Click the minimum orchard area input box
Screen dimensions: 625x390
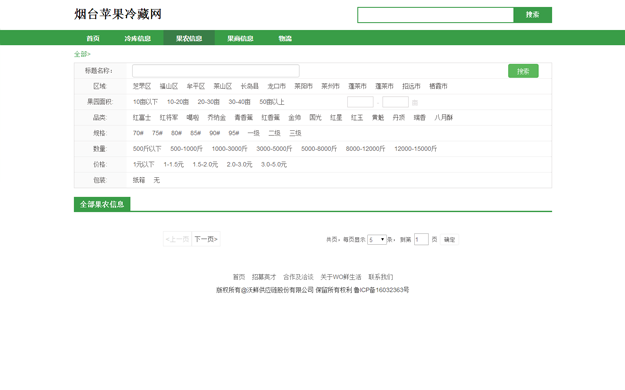360,102
